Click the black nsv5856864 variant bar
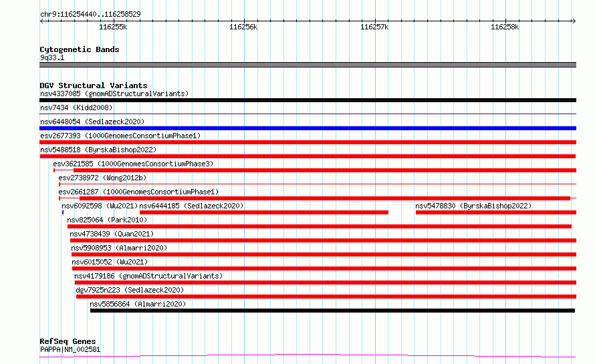The width and height of the screenshot is (595, 364). pos(332,311)
